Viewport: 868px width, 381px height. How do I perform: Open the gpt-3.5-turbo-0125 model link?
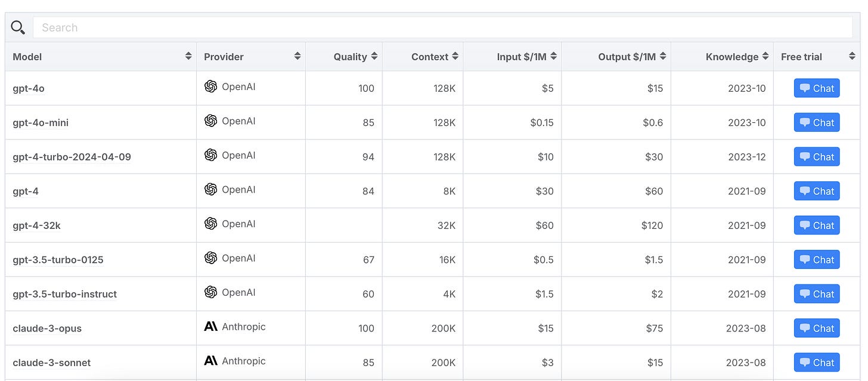pos(58,259)
